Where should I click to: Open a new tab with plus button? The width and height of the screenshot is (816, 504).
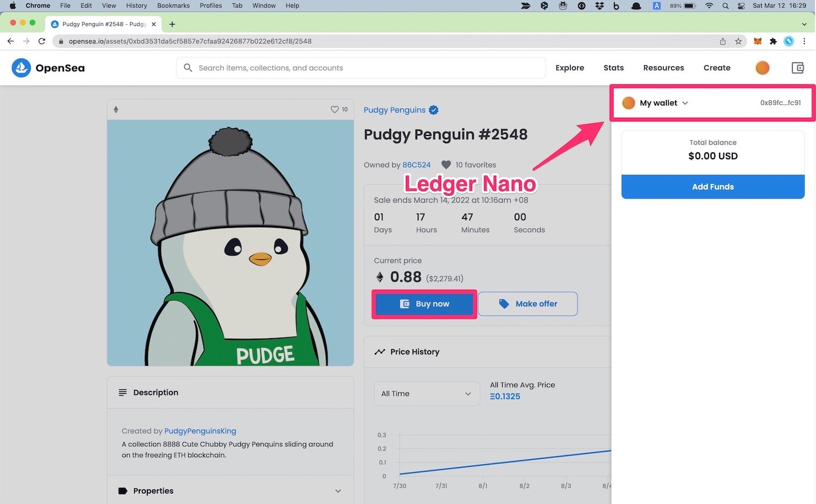point(172,24)
